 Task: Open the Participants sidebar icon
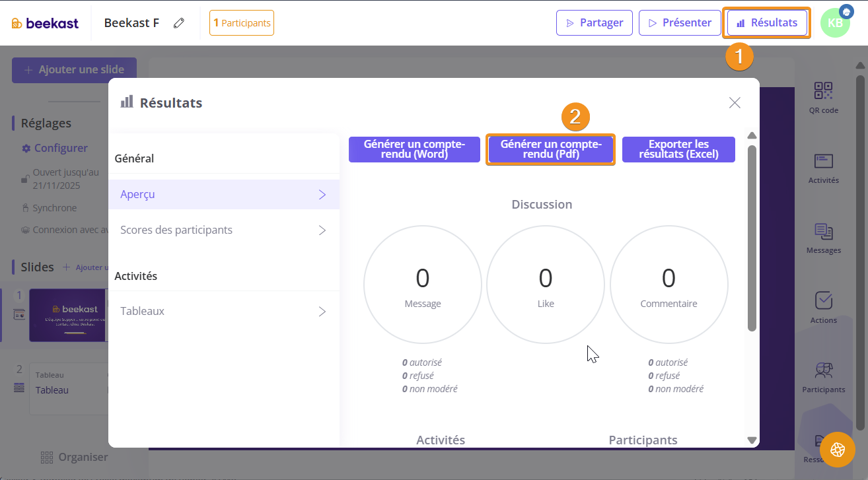(x=823, y=371)
